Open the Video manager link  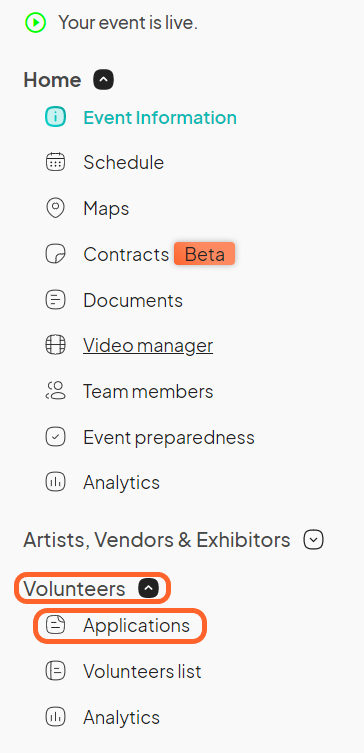pos(148,345)
